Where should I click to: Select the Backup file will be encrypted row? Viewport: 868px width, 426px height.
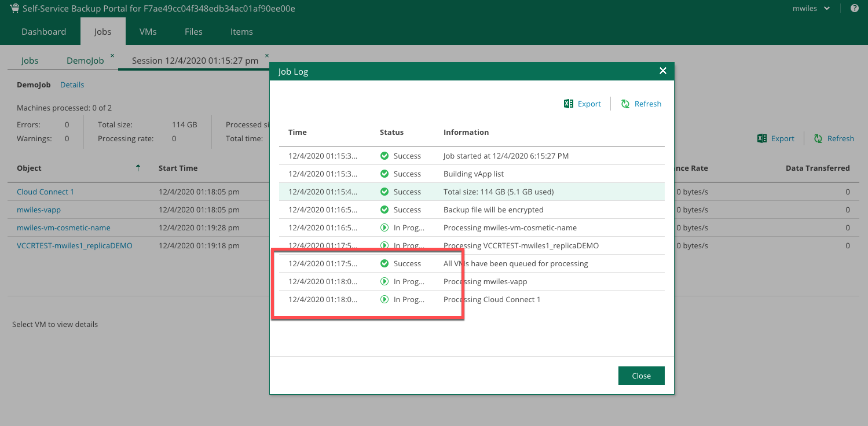[492, 210]
